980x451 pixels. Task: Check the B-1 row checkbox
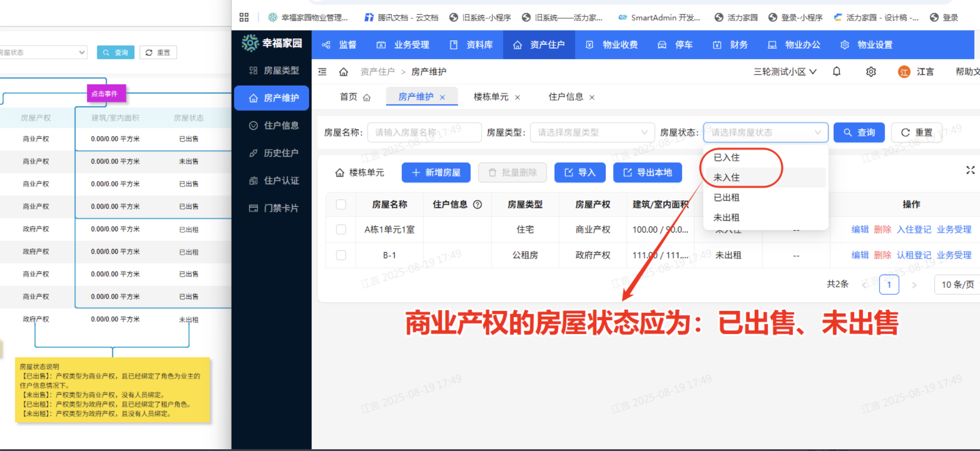coord(341,255)
